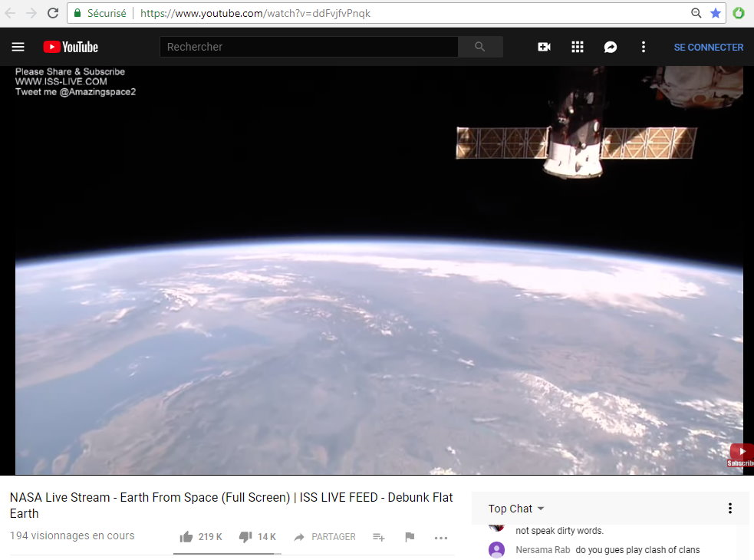Click the '219 K' like count
The height and width of the screenshot is (560, 754).
[210, 537]
